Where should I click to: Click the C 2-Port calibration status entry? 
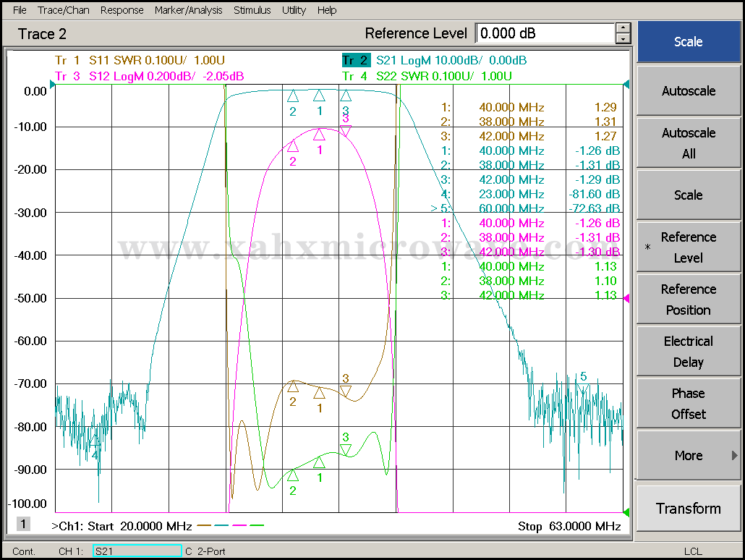point(205,551)
